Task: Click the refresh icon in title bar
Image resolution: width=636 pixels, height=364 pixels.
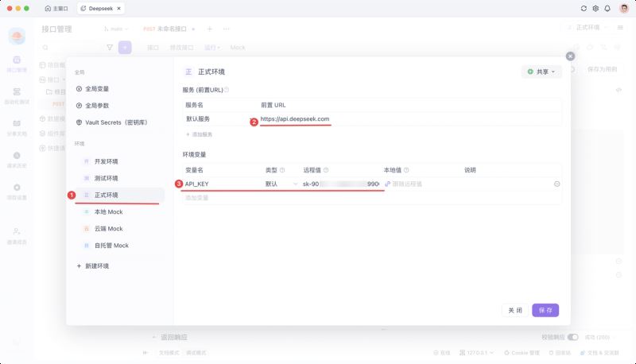Action: tap(584, 8)
